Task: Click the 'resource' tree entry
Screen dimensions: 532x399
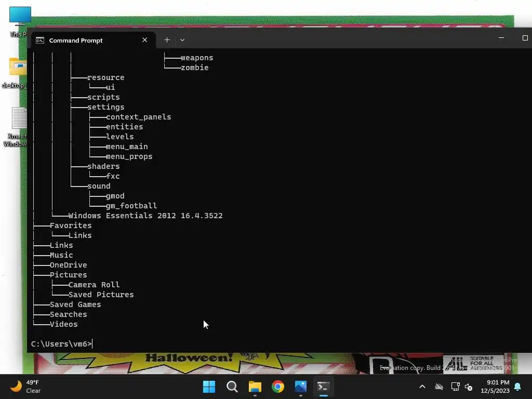Action: point(105,77)
